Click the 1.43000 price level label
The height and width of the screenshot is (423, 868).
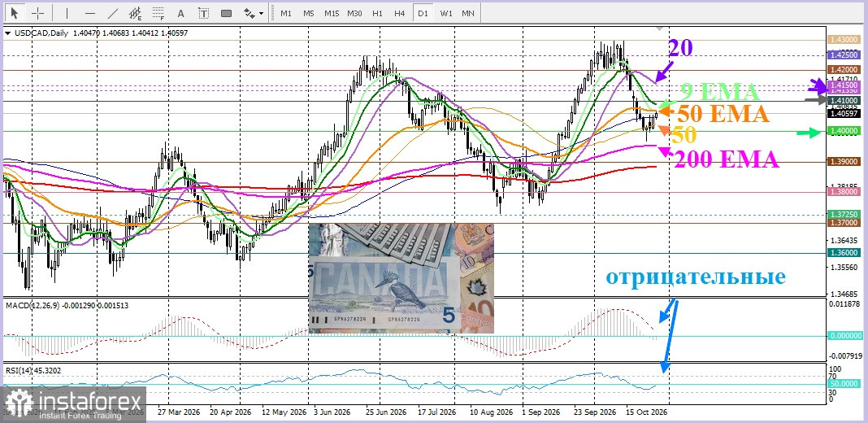844,40
